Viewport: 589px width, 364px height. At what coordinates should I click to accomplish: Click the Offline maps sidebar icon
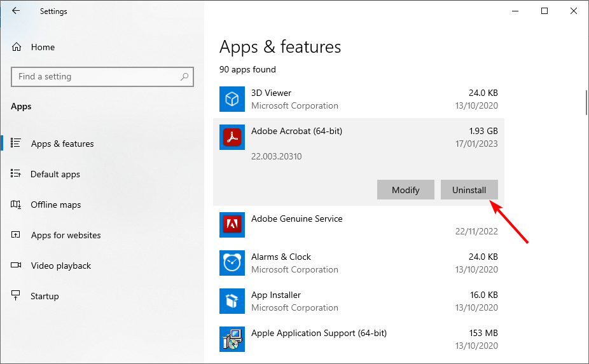click(x=16, y=204)
